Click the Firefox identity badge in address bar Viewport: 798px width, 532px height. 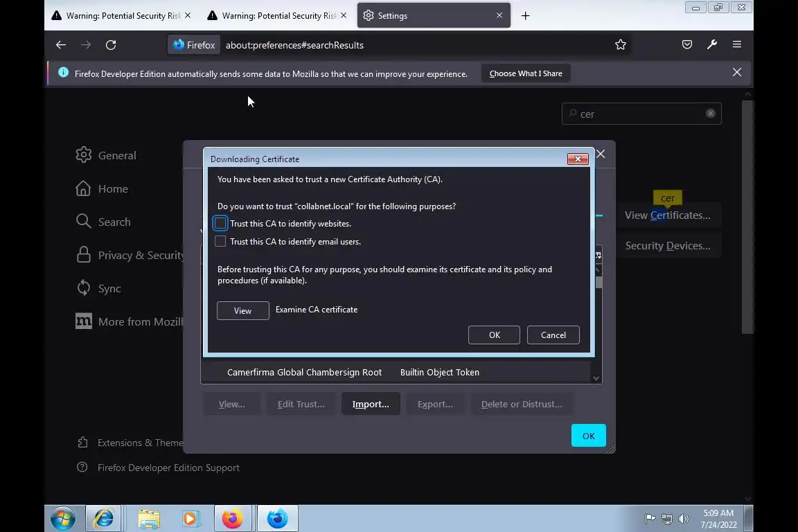pyautogui.click(x=194, y=45)
